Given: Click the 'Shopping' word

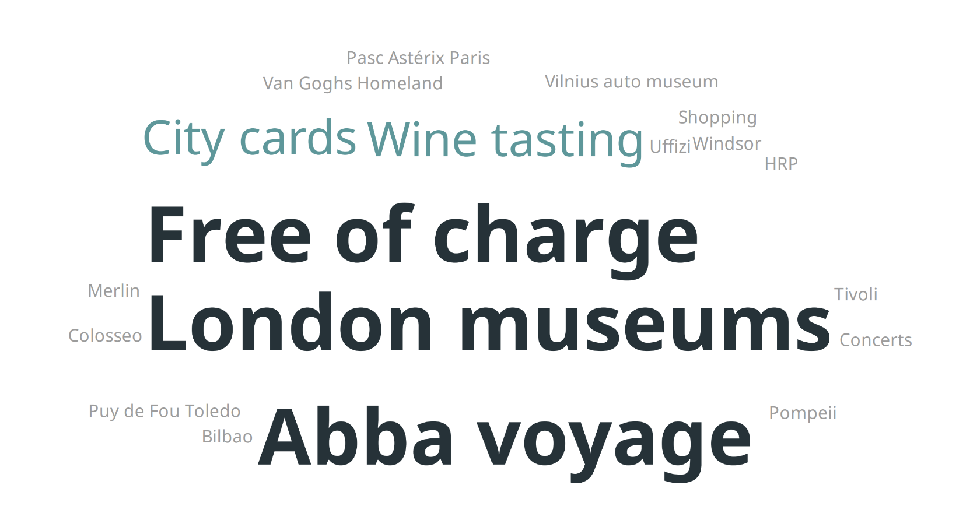Looking at the screenshot, I should (x=717, y=118).
